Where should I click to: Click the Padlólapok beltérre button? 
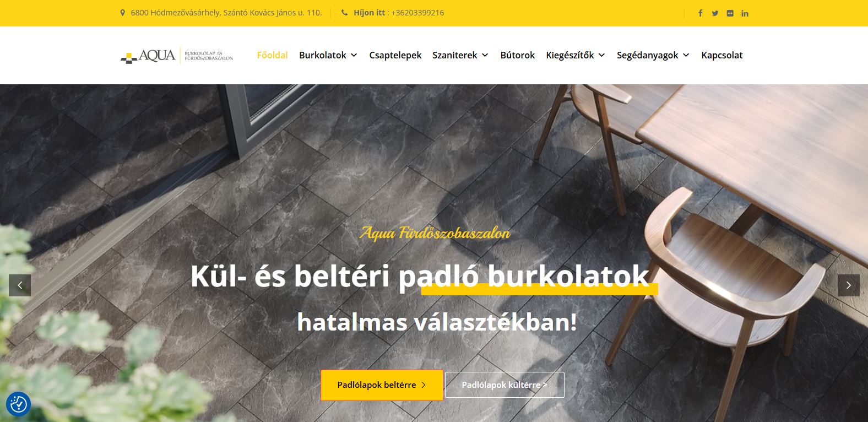(x=382, y=385)
